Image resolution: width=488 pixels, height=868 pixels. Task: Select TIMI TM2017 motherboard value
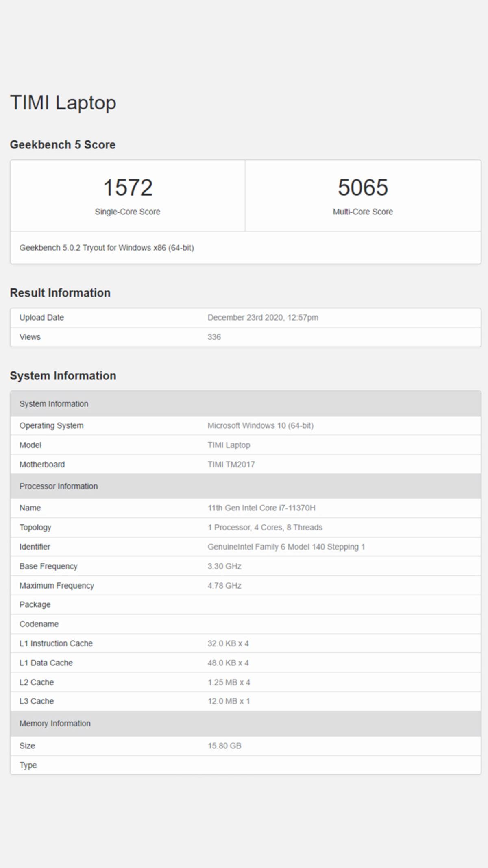point(231,465)
